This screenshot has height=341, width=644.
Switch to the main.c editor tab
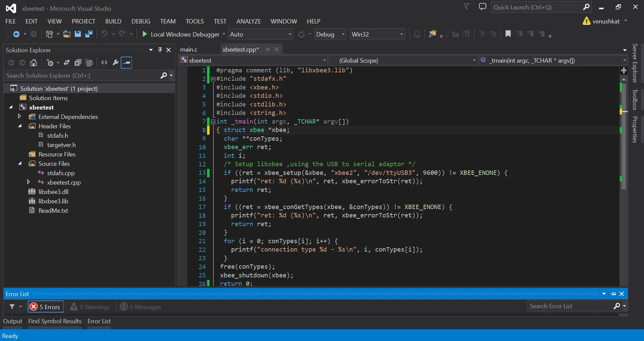click(189, 50)
